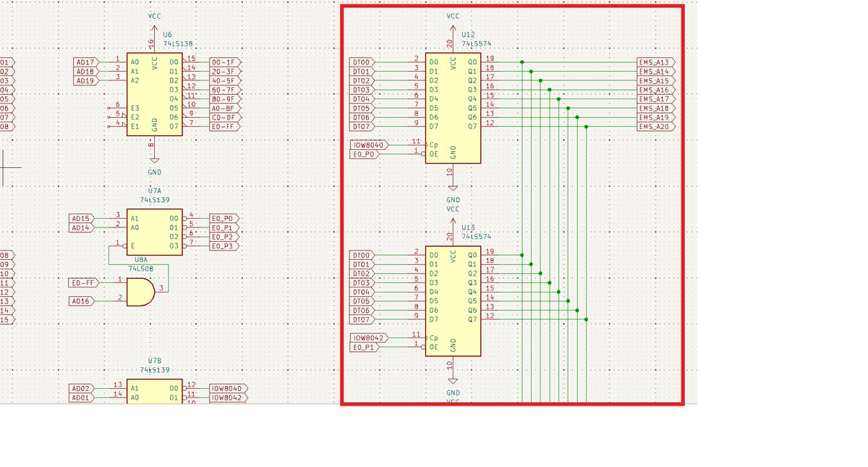Select the DT07 label at U12 D7

(x=362, y=127)
